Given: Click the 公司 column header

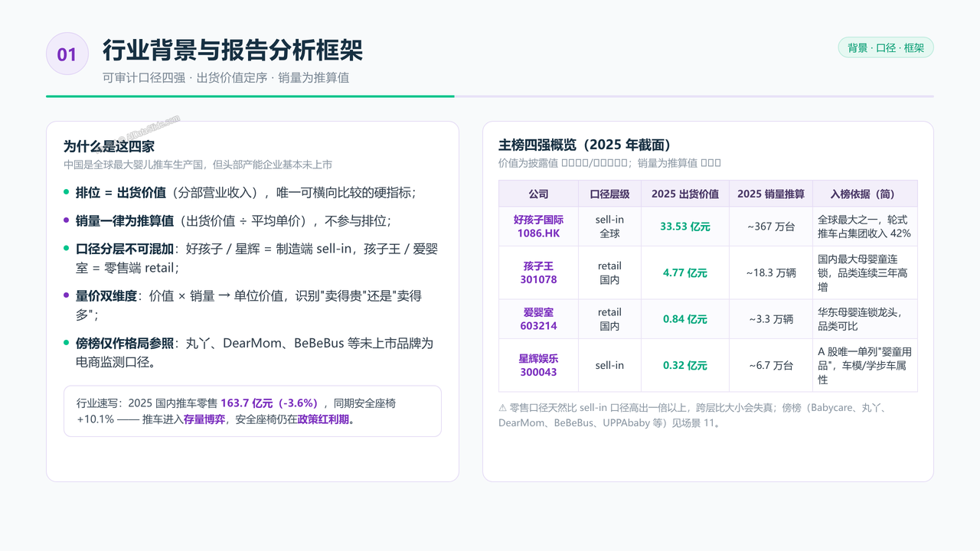Looking at the screenshot, I should pyautogui.click(x=538, y=194).
